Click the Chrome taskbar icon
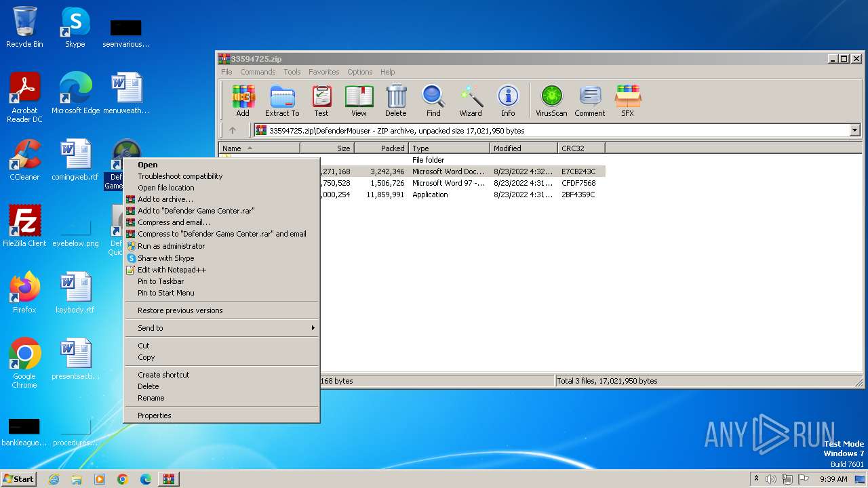The image size is (868, 488). (x=123, y=479)
